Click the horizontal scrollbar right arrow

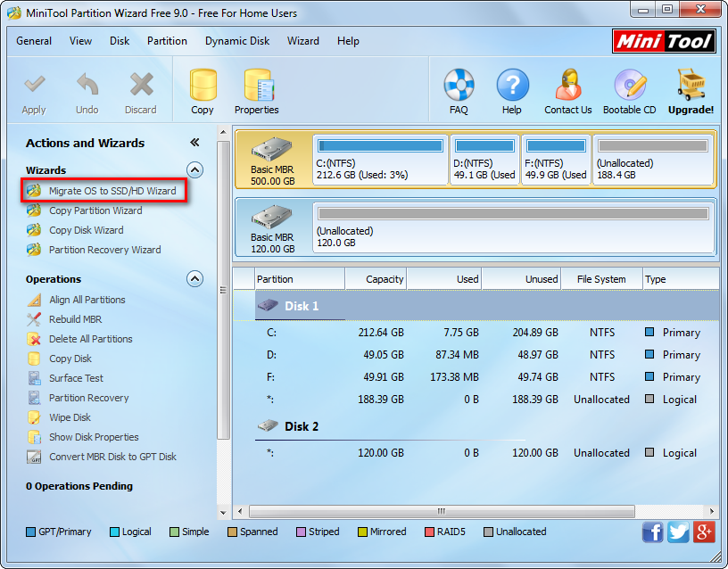point(711,511)
